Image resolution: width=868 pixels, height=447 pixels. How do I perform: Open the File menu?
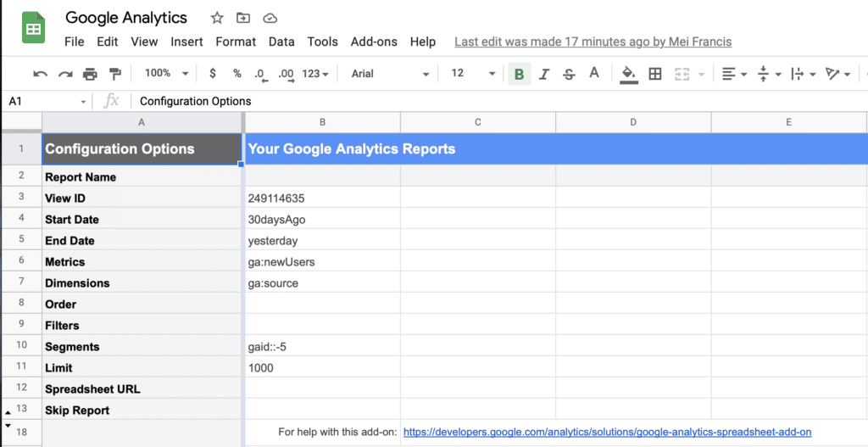click(75, 42)
